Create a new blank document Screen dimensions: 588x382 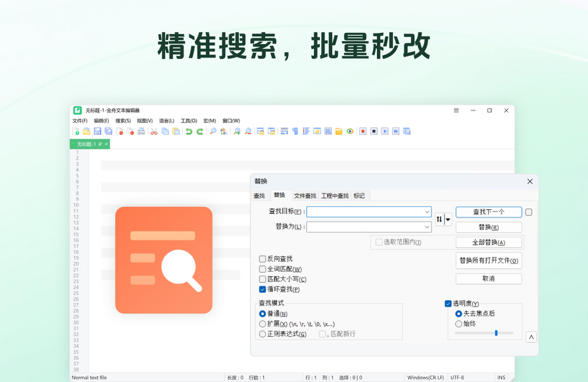click(76, 131)
